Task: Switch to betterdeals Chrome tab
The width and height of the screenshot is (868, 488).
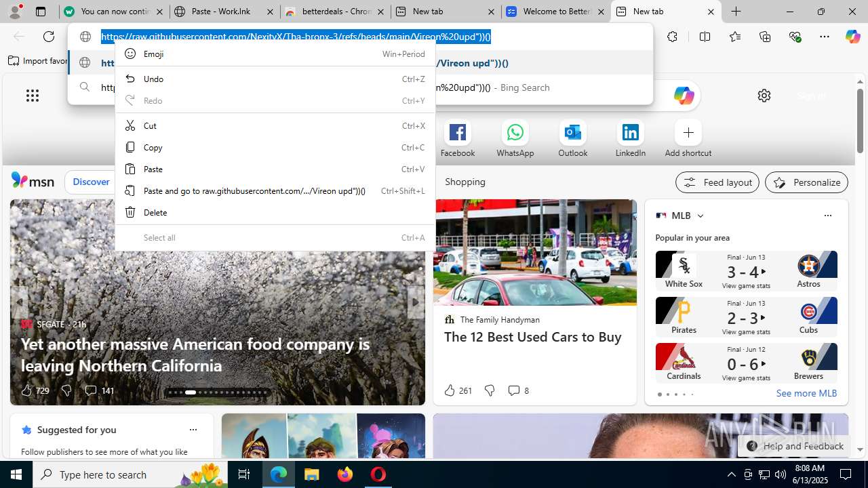Action: pos(335,12)
